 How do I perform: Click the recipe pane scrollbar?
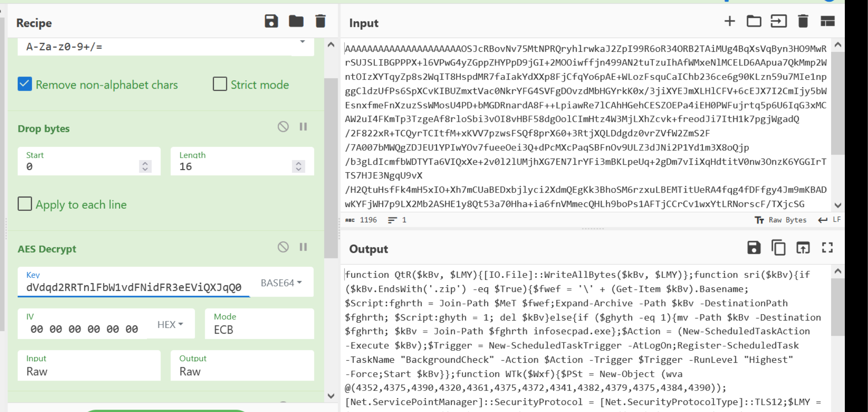point(331,168)
